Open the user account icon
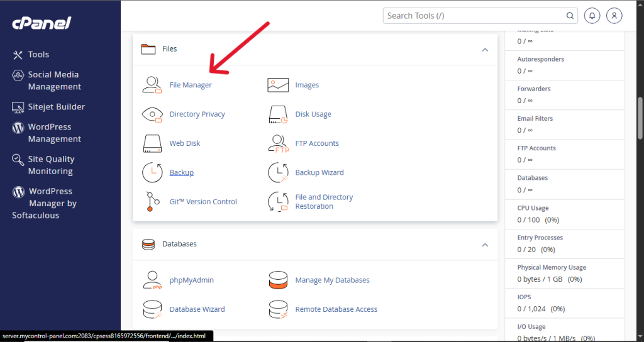644x342 pixels. coord(614,16)
